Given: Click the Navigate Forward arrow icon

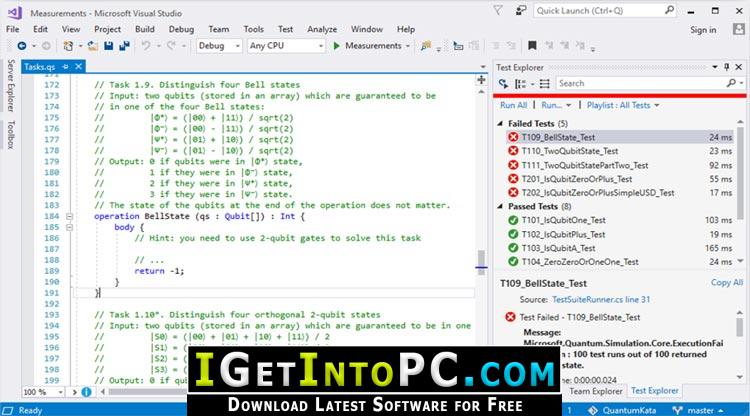Looking at the screenshot, I should 46,46.
